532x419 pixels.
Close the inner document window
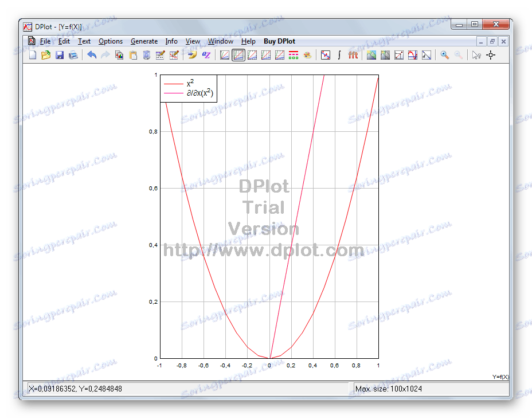coord(503,41)
